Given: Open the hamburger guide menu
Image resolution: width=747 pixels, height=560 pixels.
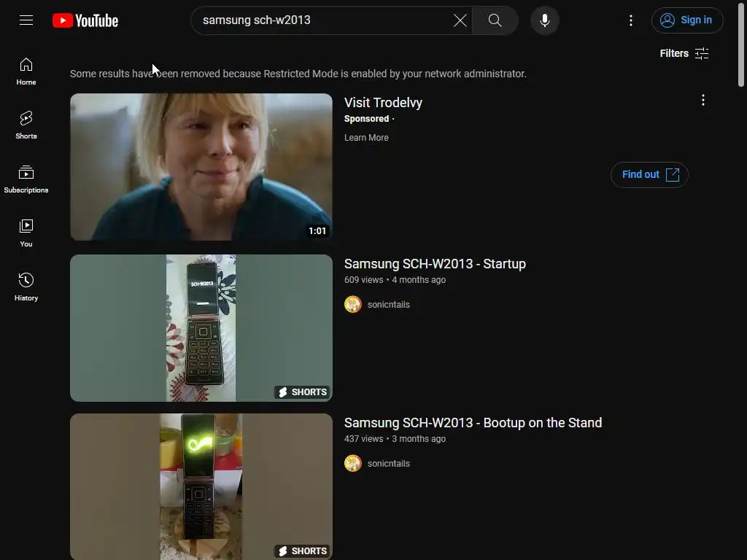Looking at the screenshot, I should 26,20.
